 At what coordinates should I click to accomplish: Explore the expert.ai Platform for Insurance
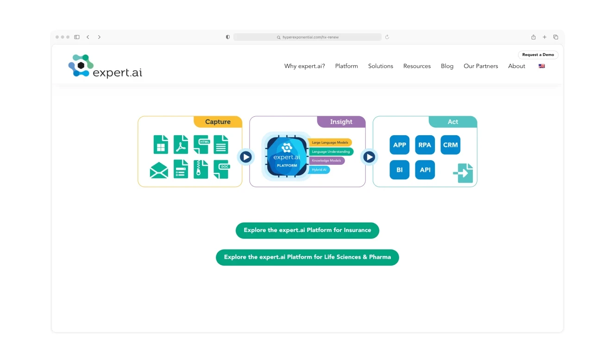pos(307,230)
